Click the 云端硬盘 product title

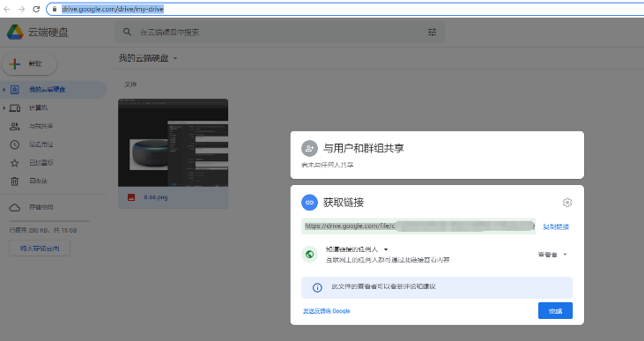(48, 32)
